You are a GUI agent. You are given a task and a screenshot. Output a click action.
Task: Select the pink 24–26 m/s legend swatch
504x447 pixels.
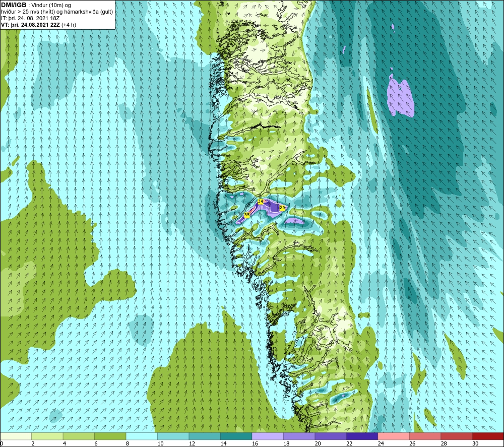[394, 436]
